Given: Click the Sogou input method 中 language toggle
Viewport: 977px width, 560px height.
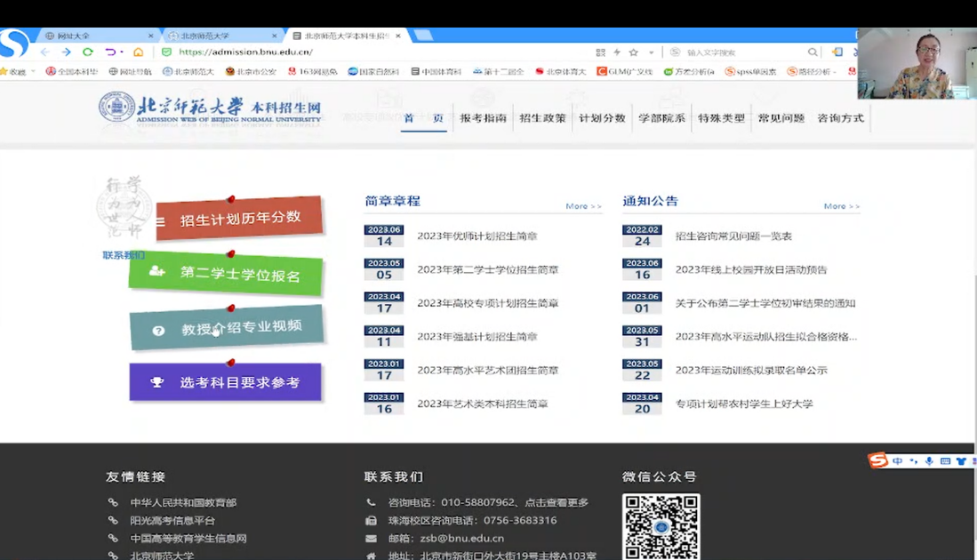Looking at the screenshot, I should tap(897, 461).
